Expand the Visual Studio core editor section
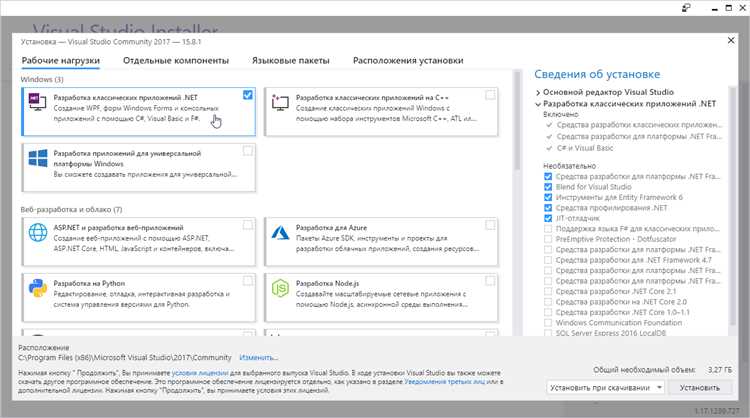 click(538, 92)
